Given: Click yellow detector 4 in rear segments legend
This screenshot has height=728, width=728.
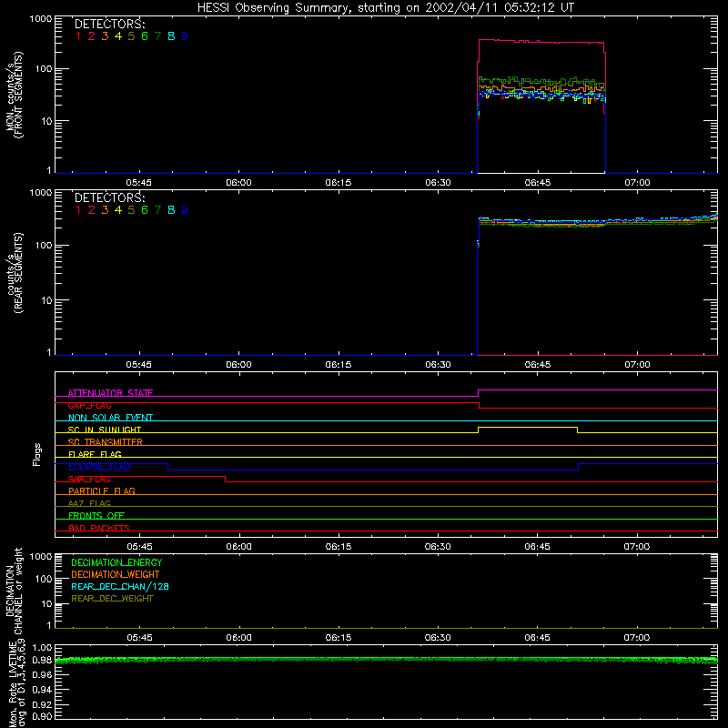Looking at the screenshot, I should (118, 210).
